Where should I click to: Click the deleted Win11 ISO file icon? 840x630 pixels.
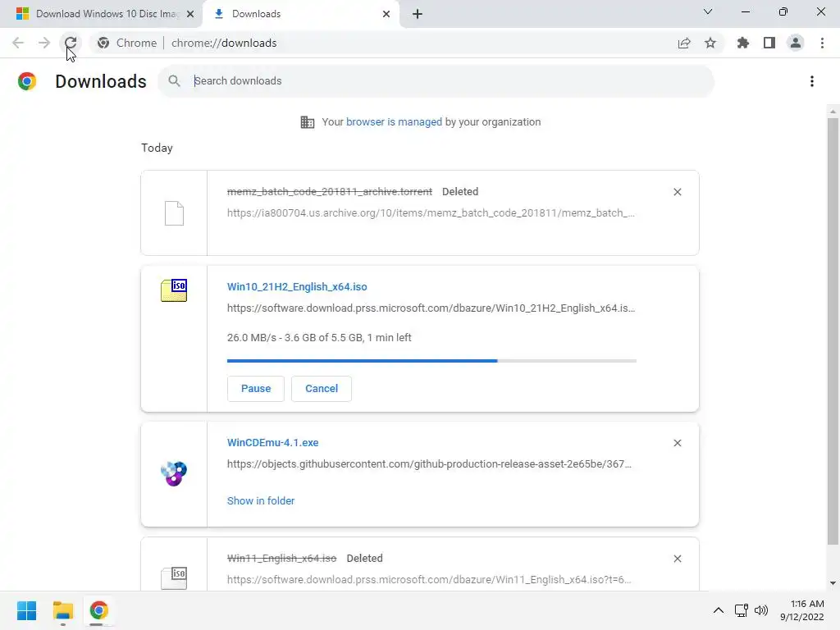click(x=174, y=577)
